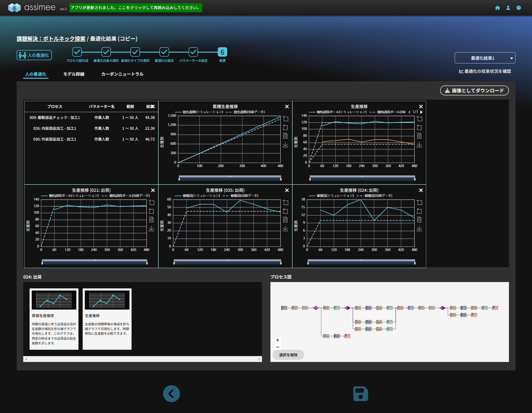The height and width of the screenshot is (413, 532).
Task: Click the help question mark icon
Action: tap(518, 8)
